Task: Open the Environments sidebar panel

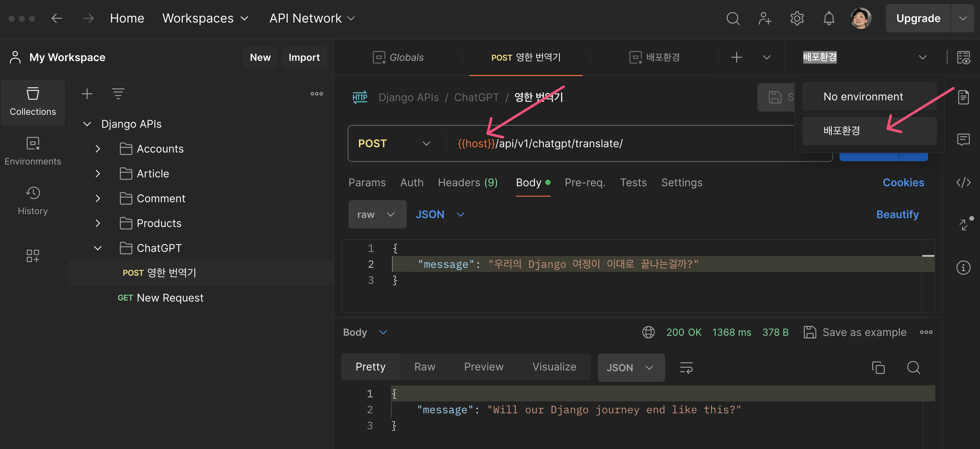Action: [33, 151]
